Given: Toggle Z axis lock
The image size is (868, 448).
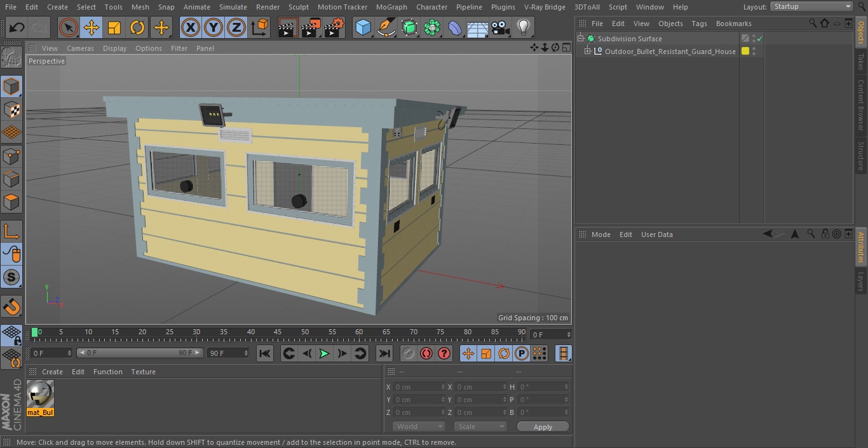Looking at the screenshot, I should (236, 27).
